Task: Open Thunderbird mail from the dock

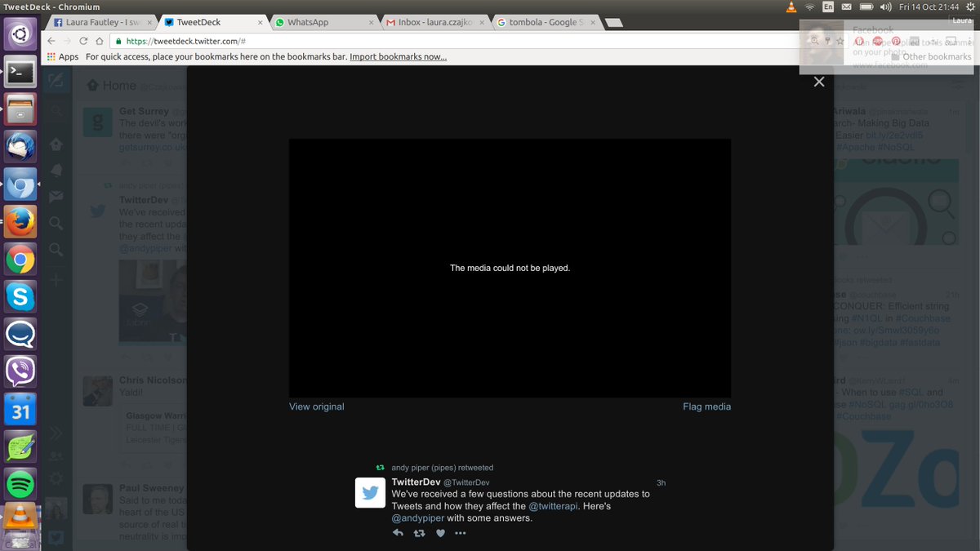Action: 20,147
